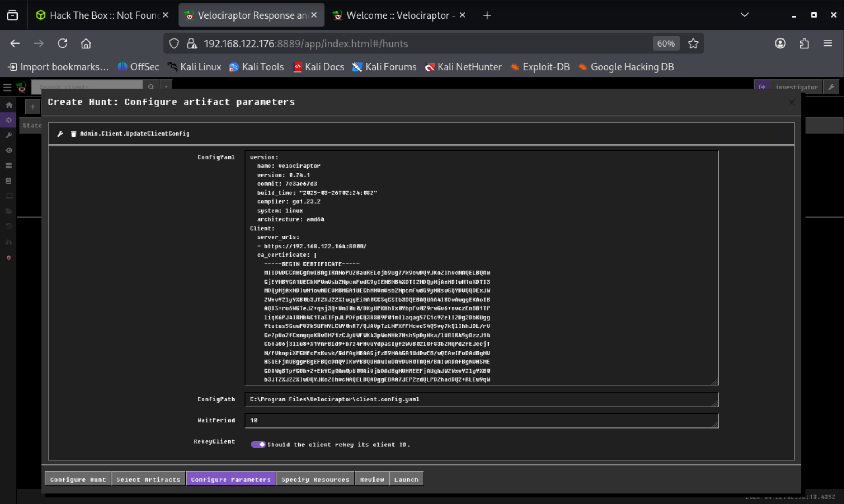Screen dimensions: 844x504
Task: Open the Kali Forums bookmark
Action: [x=384, y=67]
